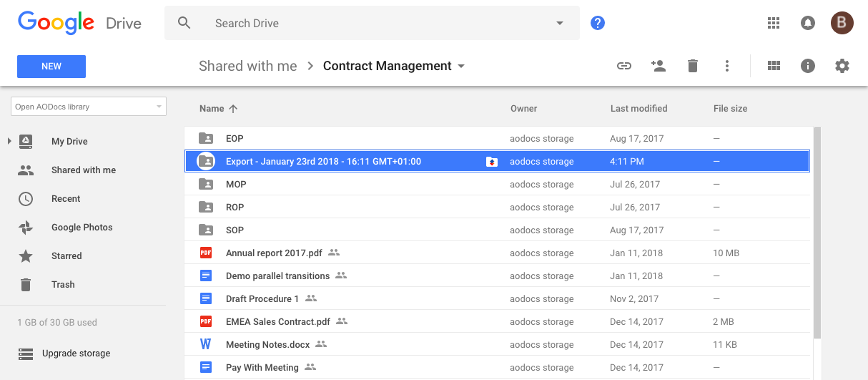Image resolution: width=868 pixels, height=380 pixels.
Task: Click the Word icon of Meeting Notes.docx
Action: (206, 344)
